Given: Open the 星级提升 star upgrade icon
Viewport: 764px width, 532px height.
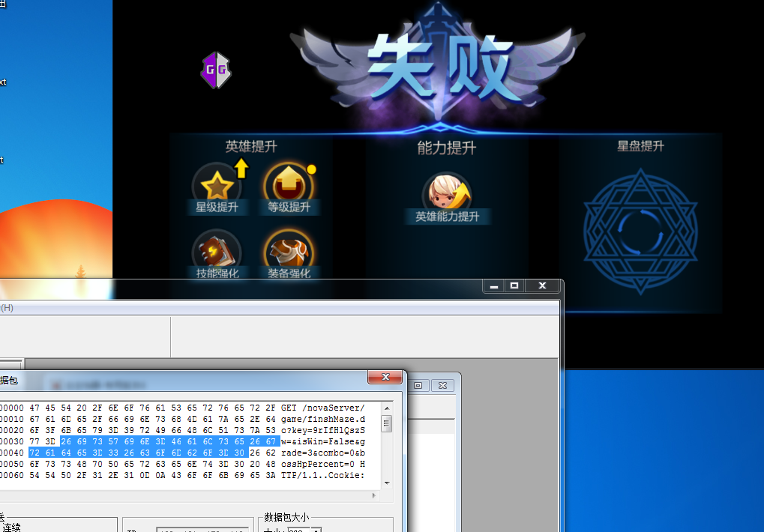Looking at the screenshot, I should (x=217, y=187).
